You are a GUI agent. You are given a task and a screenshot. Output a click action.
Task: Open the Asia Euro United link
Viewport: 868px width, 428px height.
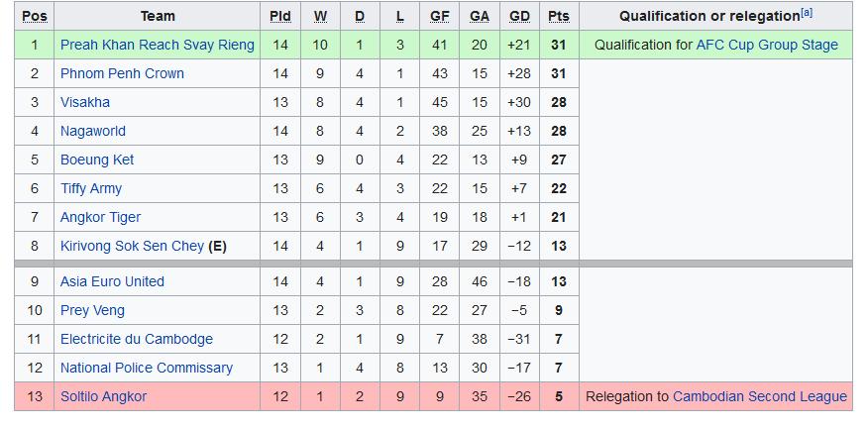[x=112, y=281]
